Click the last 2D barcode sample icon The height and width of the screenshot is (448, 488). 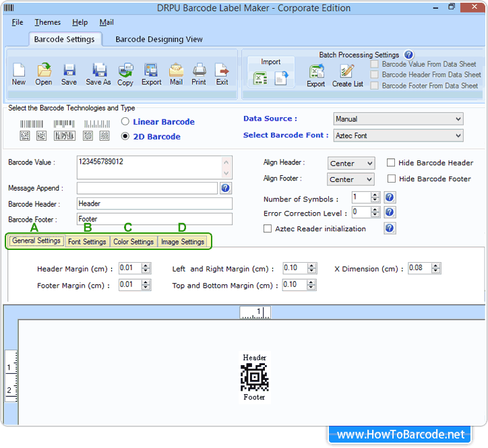tap(104, 135)
